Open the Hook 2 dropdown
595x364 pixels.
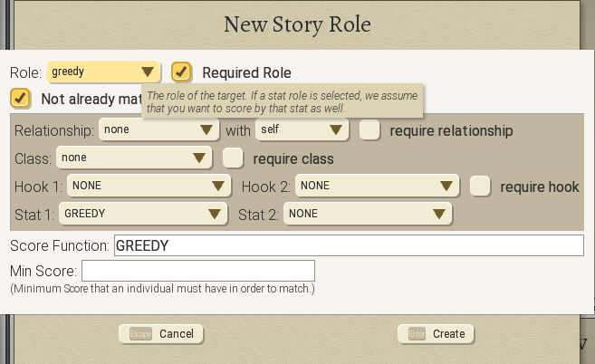(375, 187)
